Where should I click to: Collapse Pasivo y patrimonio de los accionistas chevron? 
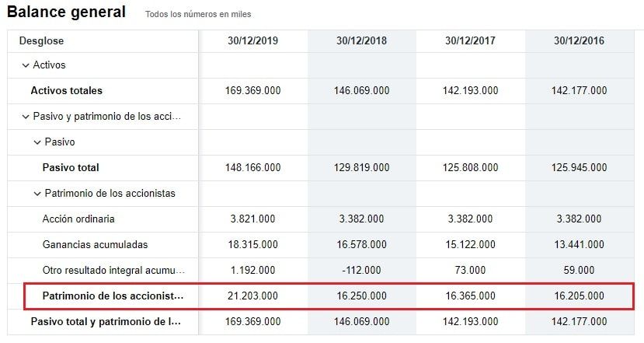[x=26, y=117]
